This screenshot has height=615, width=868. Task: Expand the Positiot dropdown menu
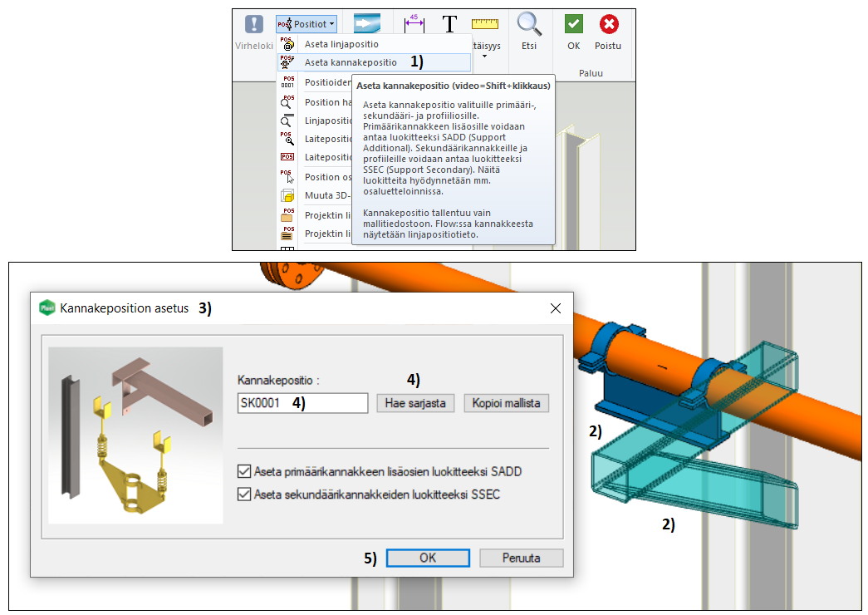pyautogui.click(x=307, y=24)
